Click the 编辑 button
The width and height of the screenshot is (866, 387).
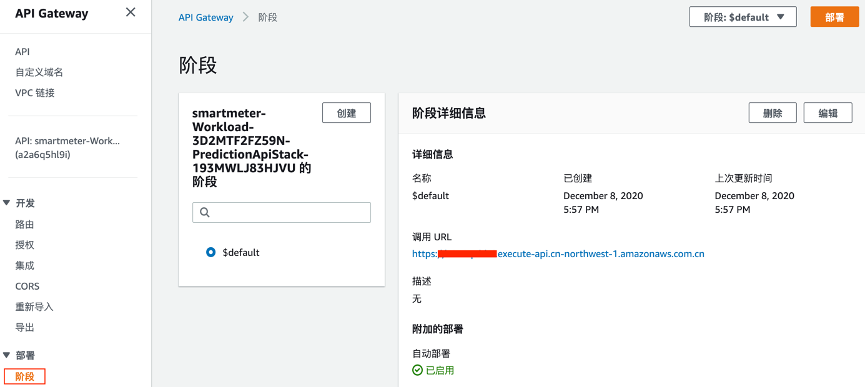click(828, 113)
